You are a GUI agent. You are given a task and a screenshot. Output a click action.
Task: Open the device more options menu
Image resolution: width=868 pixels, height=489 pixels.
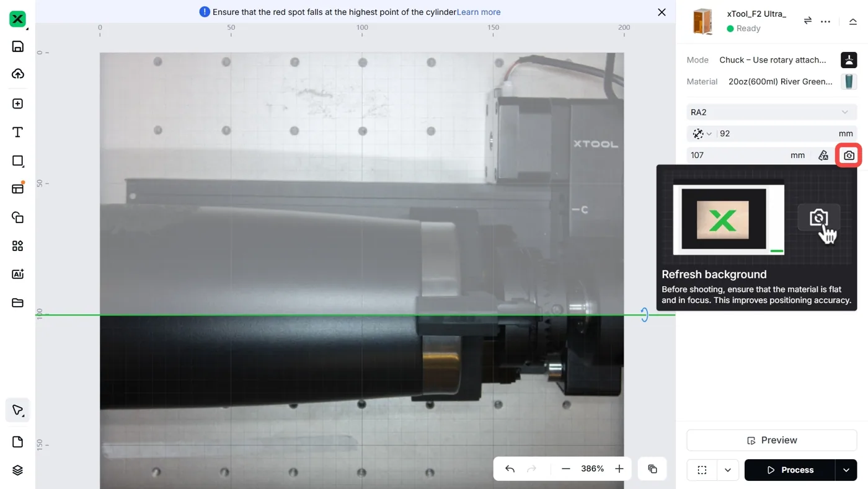[x=825, y=21]
